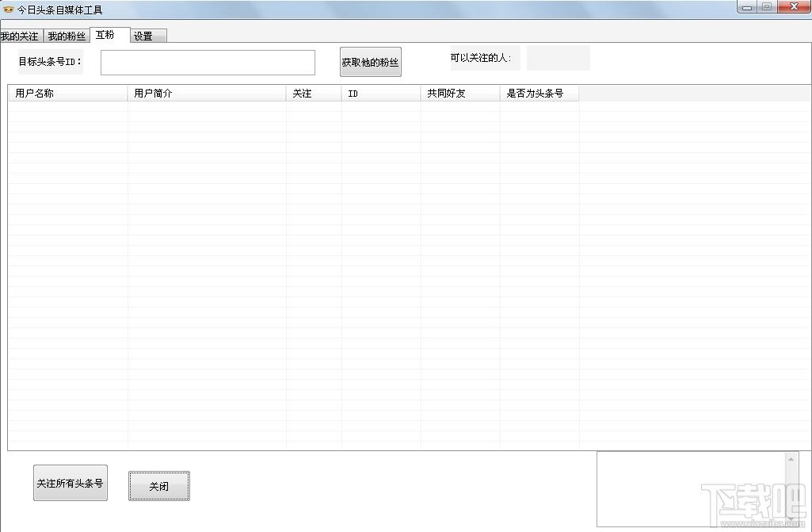This screenshot has height=532, width=812.
Task: Click the 获取他的粉丝 button
Action: [370, 62]
